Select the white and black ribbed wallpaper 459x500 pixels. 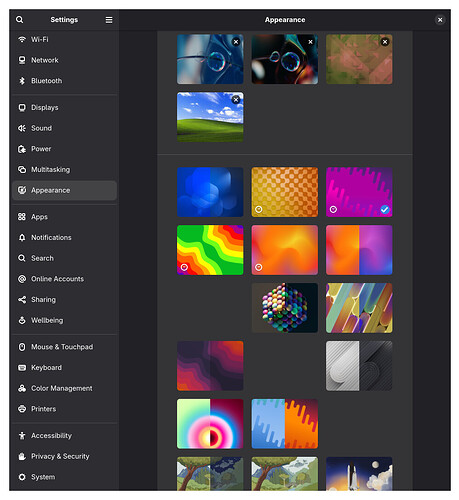pyautogui.click(x=359, y=366)
